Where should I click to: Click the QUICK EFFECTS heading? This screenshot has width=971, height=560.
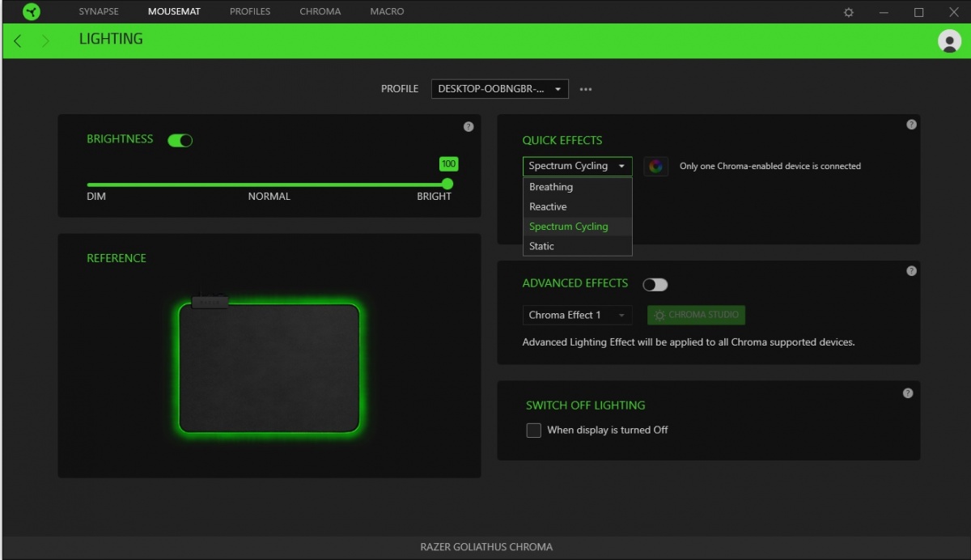[x=562, y=141]
